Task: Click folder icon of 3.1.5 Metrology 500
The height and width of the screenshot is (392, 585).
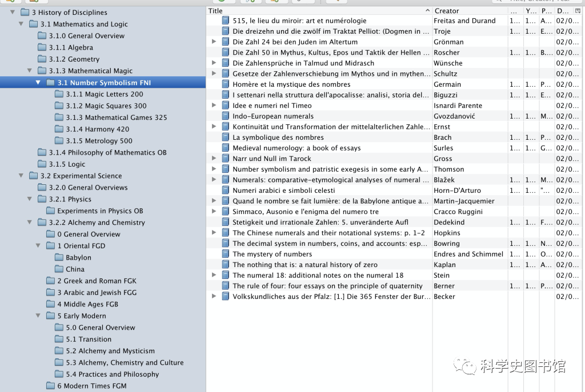Action: click(x=59, y=140)
